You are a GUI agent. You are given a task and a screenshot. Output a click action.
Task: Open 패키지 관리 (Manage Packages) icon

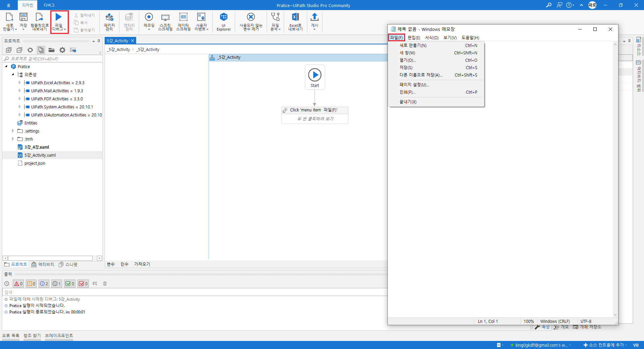click(109, 17)
